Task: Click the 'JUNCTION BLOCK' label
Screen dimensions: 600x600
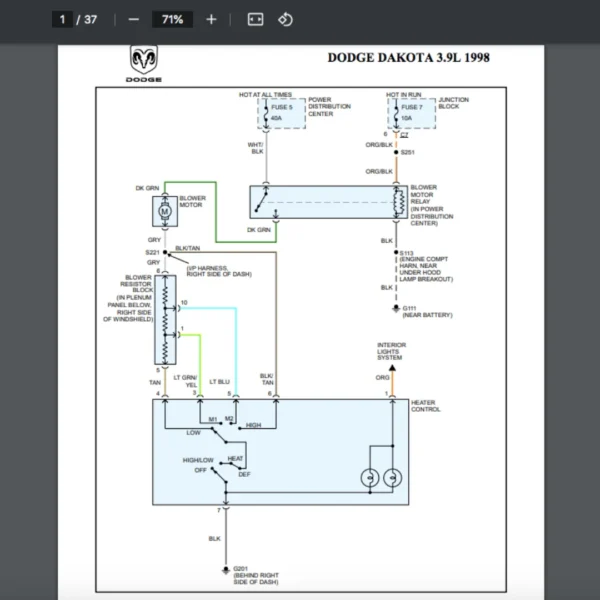Action: click(x=453, y=103)
